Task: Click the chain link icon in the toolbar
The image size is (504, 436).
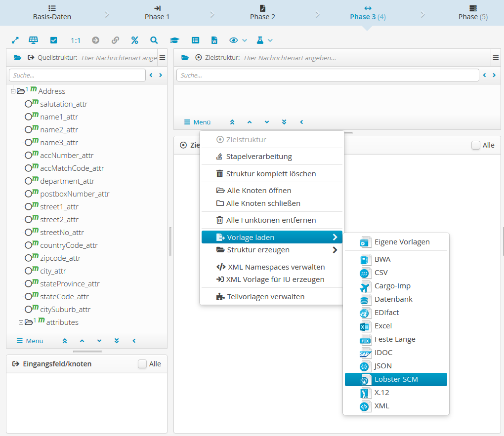Action: (x=115, y=40)
